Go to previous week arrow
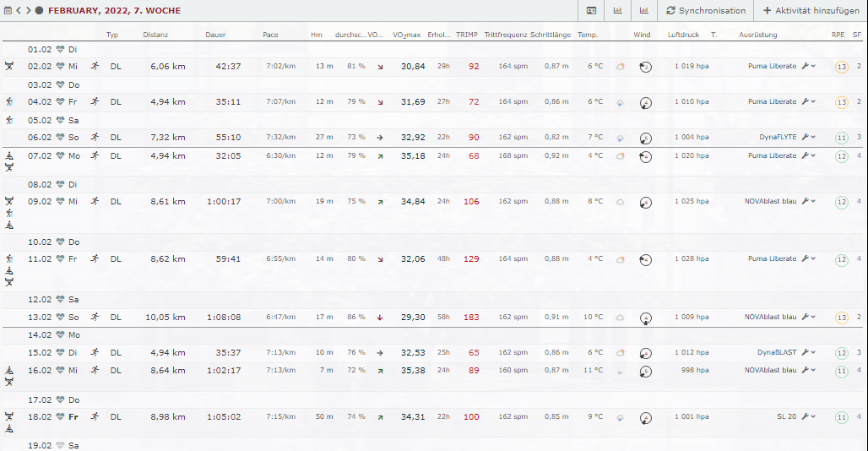Screen dimensions: 868x451 (19, 11)
